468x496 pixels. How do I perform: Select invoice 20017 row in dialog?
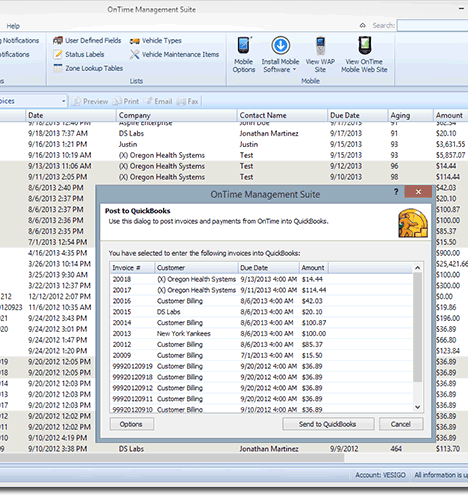click(262, 290)
